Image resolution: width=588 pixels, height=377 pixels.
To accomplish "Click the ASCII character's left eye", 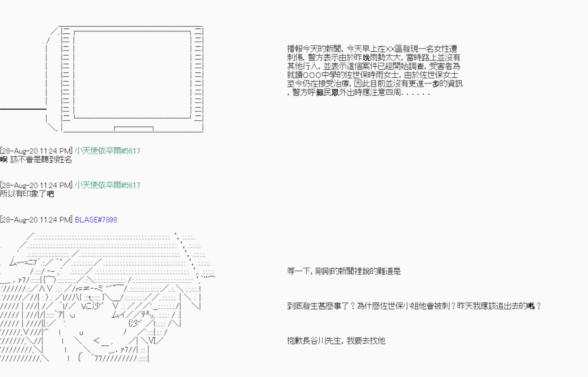I will pos(91,298).
